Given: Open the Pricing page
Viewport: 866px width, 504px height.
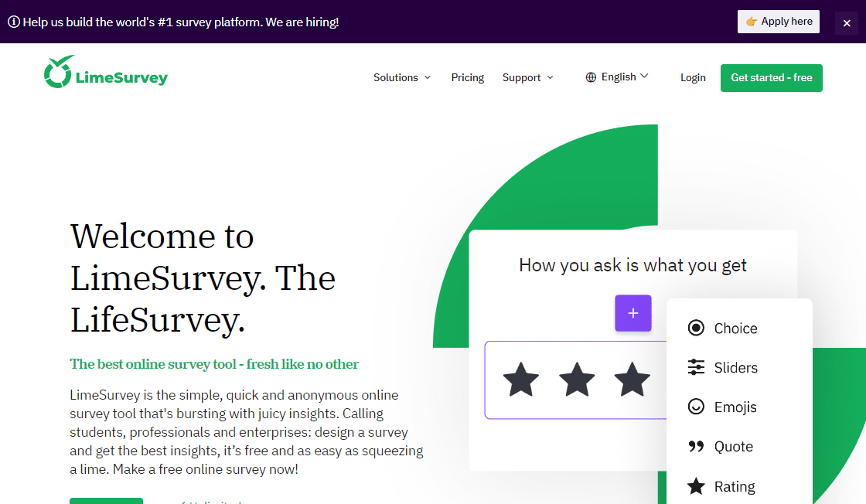Looking at the screenshot, I should 467,77.
